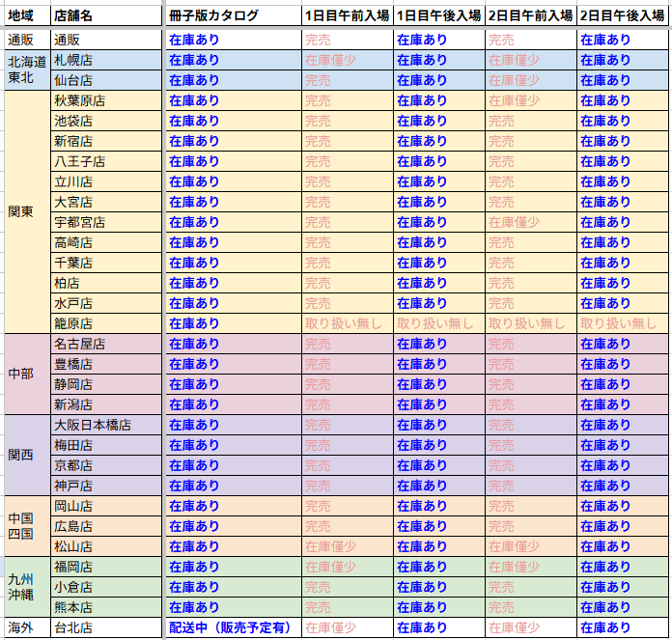
Task: Select 広島店 1日目午前入場 完売 cell
Action: [x=348, y=526]
